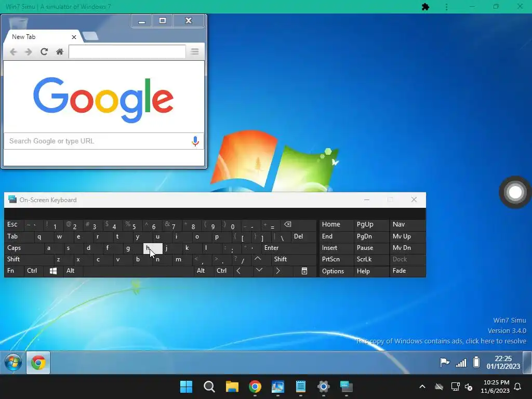Click the Fade key
Image resolution: width=532 pixels, height=399 pixels.
(407, 271)
